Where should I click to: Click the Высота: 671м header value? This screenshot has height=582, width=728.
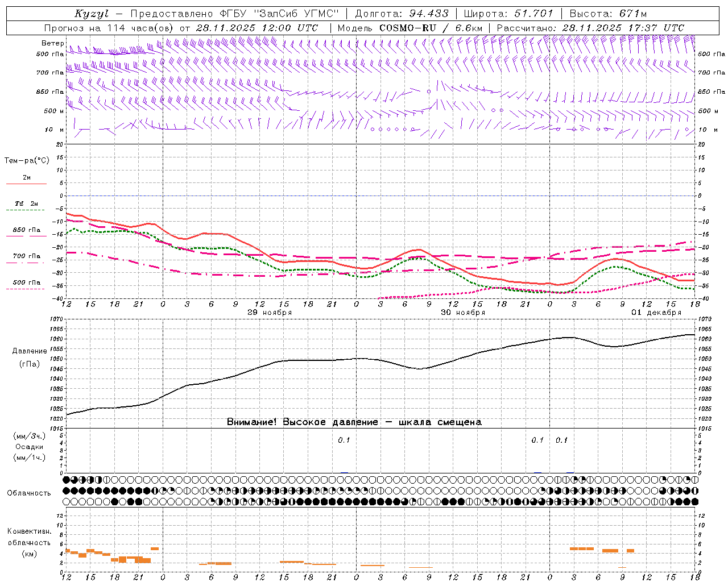point(608,14)
